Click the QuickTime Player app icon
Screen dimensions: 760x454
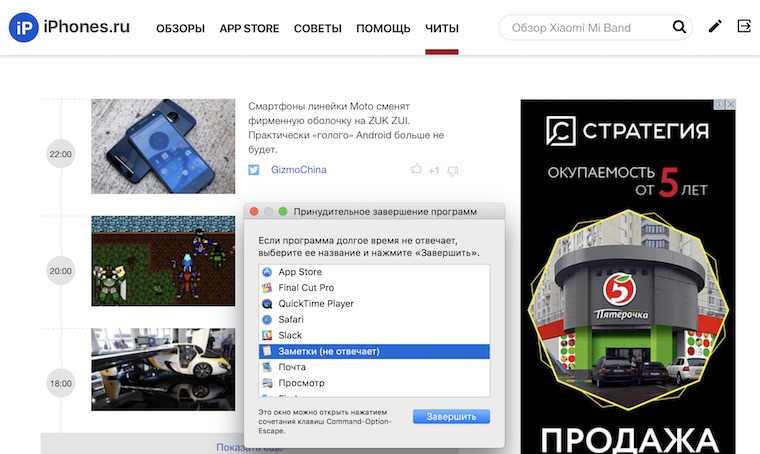pos(267,304)
